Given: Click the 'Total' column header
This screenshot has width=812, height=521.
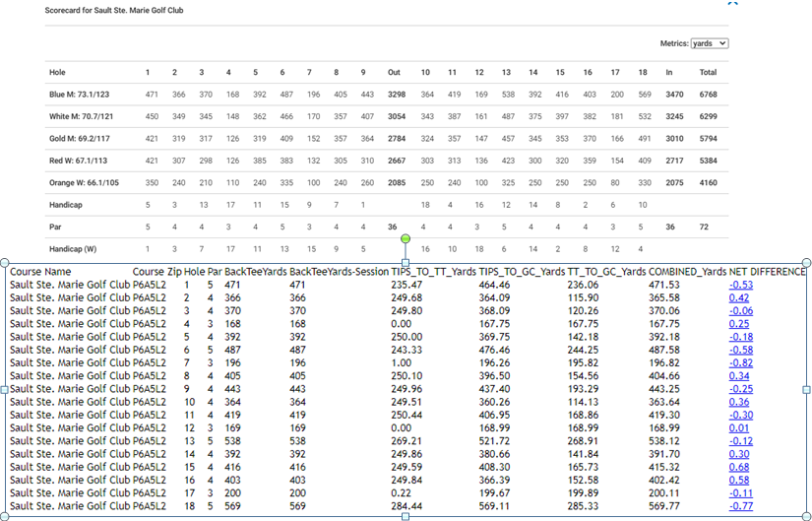Looking at the screenshot, I should coord(708,72).
